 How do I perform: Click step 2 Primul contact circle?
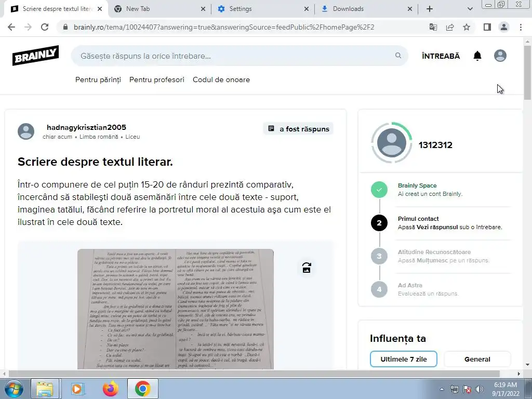379,223
